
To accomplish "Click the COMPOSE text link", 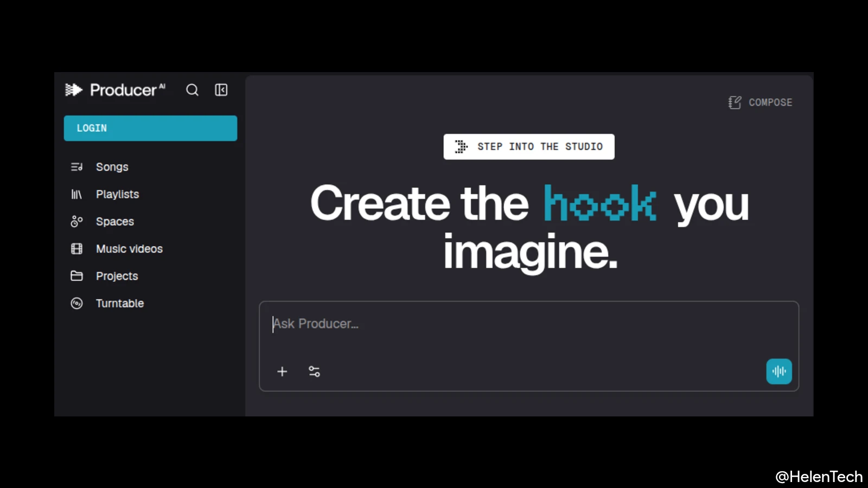I will (770, 102).
